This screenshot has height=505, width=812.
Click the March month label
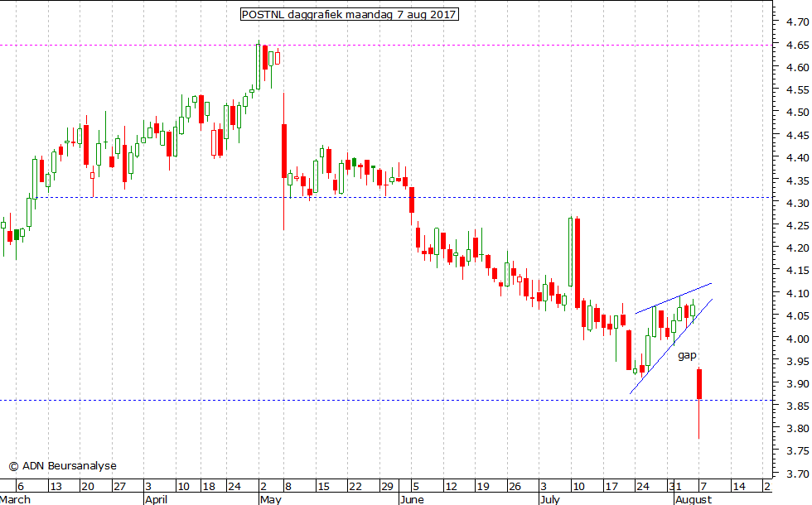(x=15, y=499)
